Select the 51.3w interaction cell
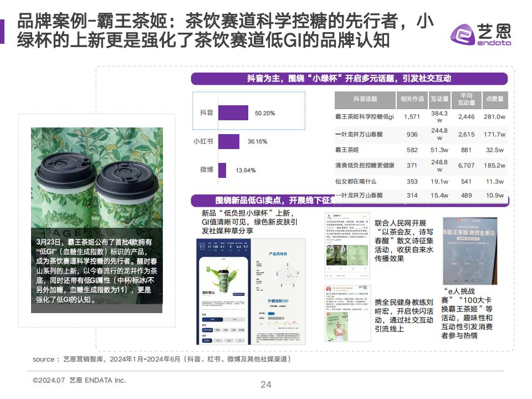Viewport: 532px width, 399px height. click(439, 150)
